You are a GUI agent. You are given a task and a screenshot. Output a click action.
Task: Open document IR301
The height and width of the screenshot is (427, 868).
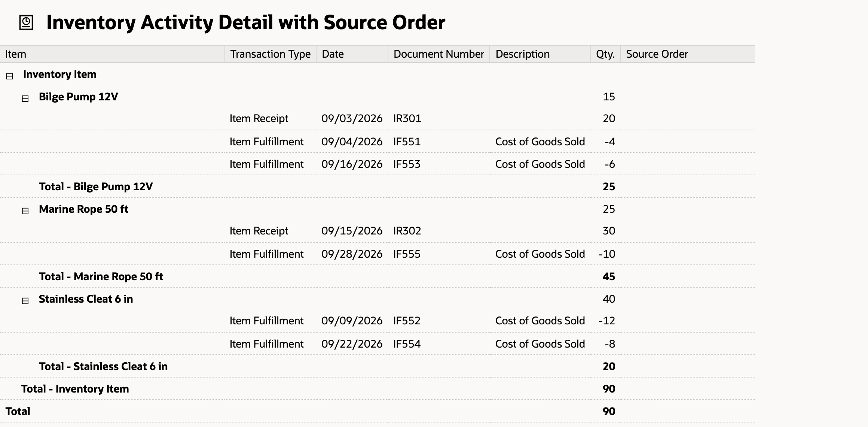click(x=407, y=118)
